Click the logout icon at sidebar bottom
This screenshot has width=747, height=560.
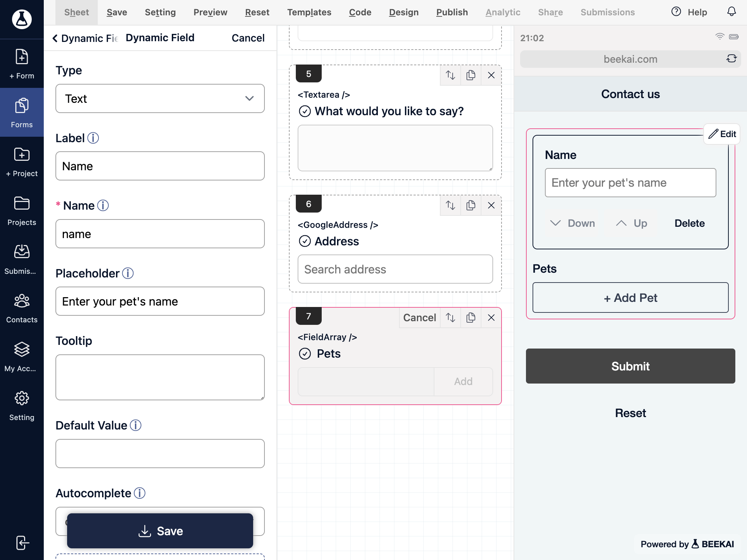click(x=22, y=542)
